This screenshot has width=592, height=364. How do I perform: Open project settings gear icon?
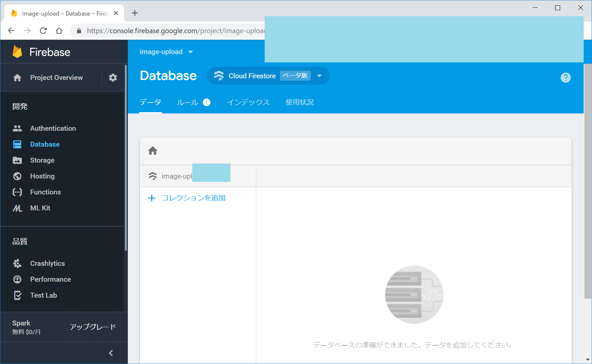(113, 78)
